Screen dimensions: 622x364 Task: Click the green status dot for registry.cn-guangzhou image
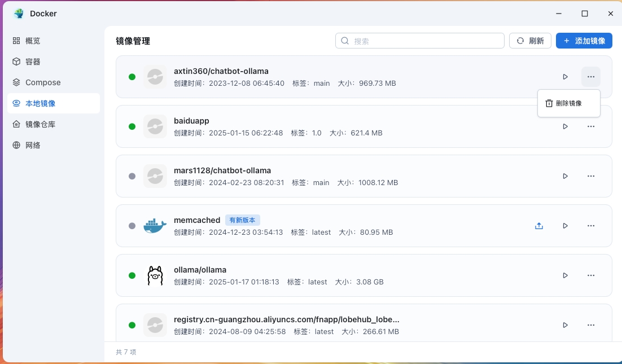(x=132, y=325)
